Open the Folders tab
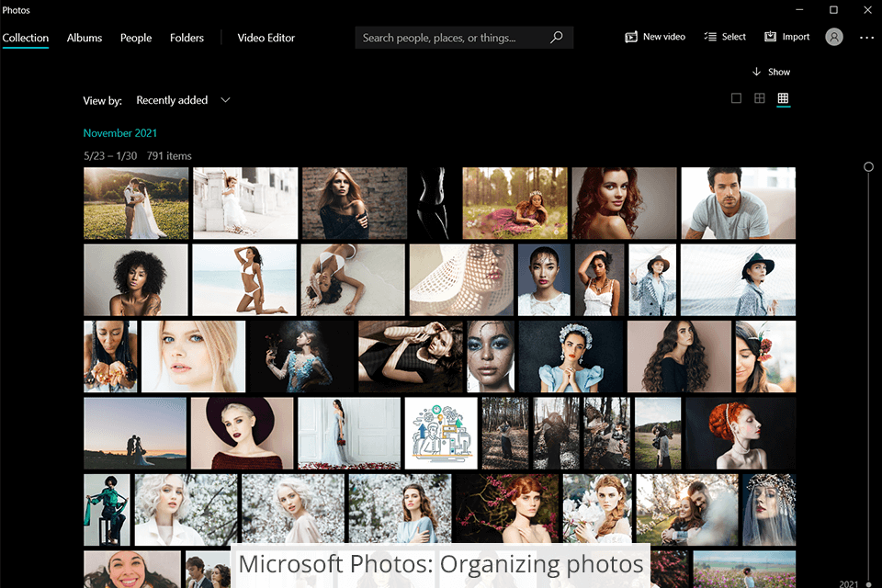This screenshot has height=588, width=882. tap(187, 38)
